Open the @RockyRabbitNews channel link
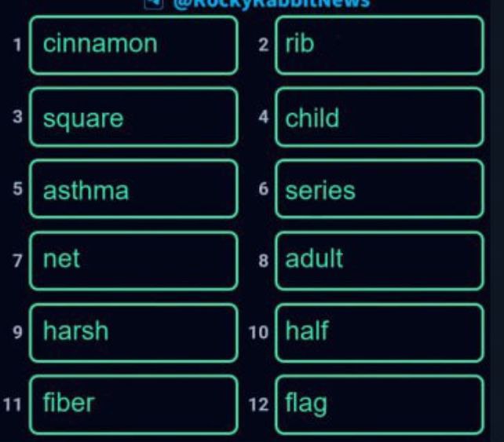Image resolution: width=504 pixels, height=442 pixels. click(272, 3)
